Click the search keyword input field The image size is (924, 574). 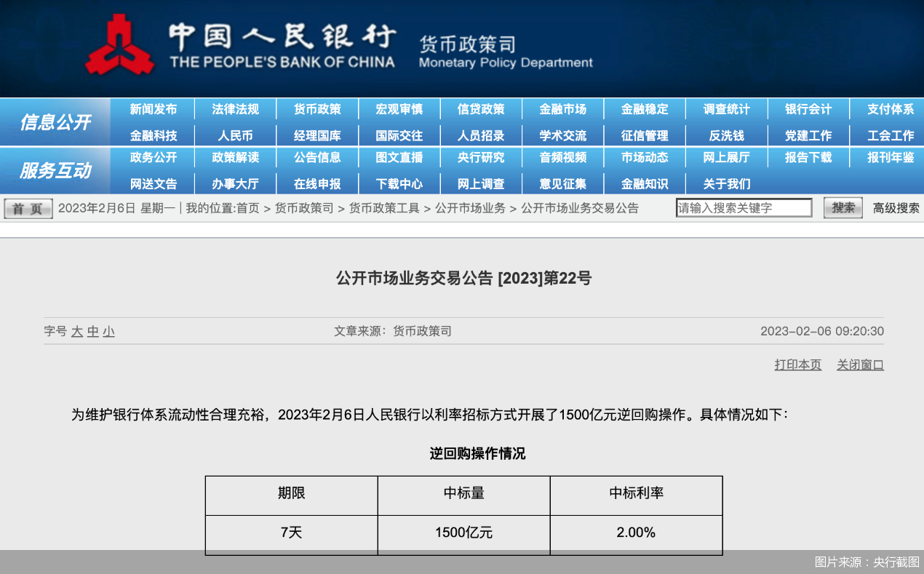(744, 208)
